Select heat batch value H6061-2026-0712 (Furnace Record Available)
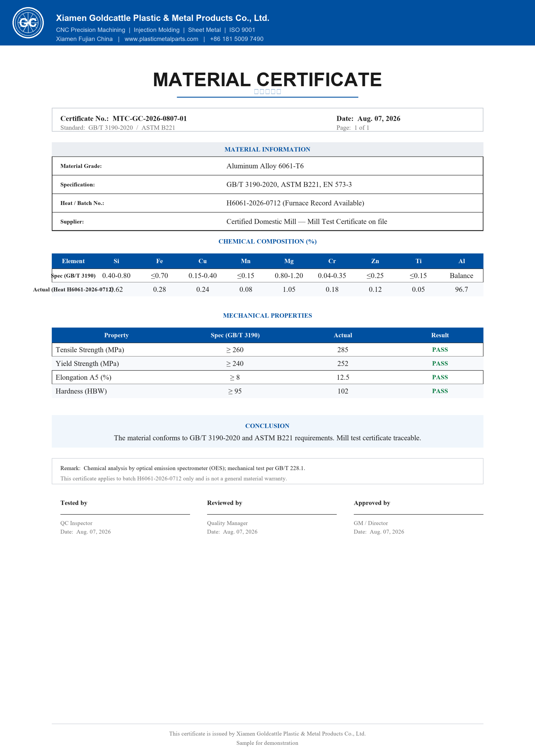 [295, 203]
